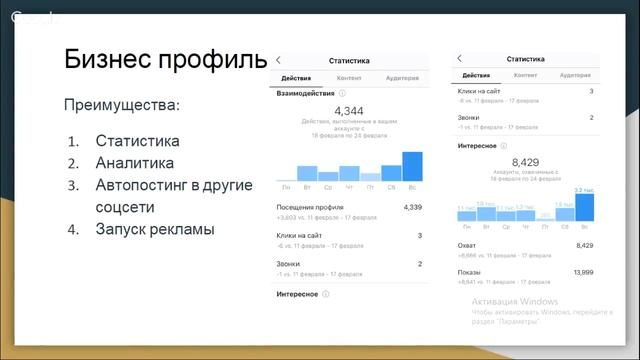Click the 4,339 profile visits value

tap(413, 207)
